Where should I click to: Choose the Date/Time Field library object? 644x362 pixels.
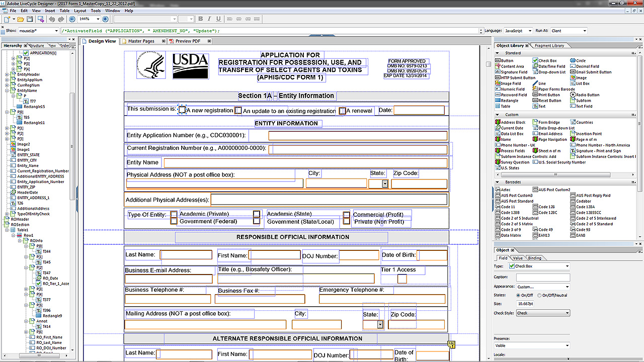pos(552,66)
